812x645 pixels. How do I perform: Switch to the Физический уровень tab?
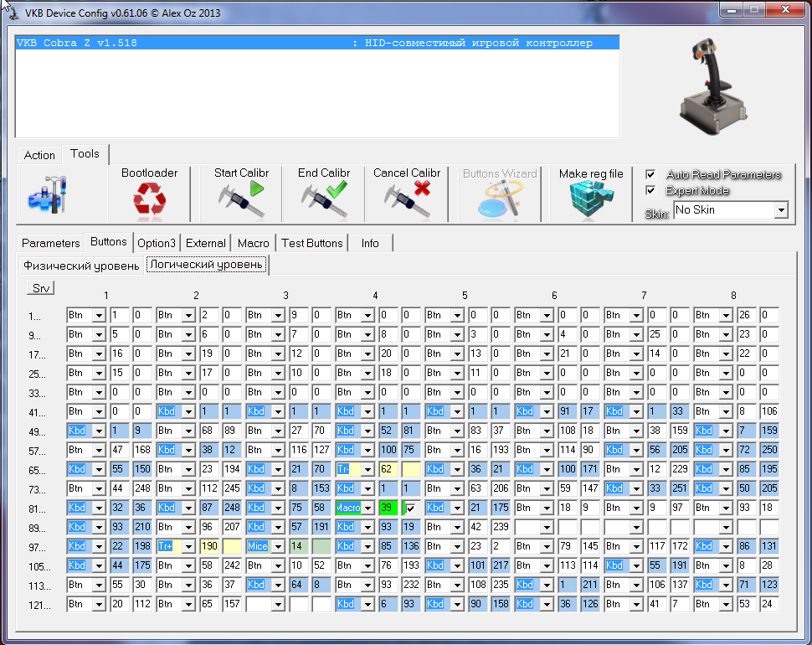click(81, 266)
